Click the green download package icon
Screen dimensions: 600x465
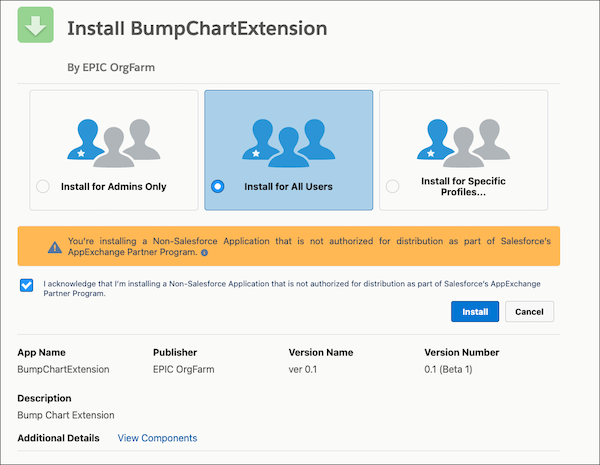pos(36,25)
